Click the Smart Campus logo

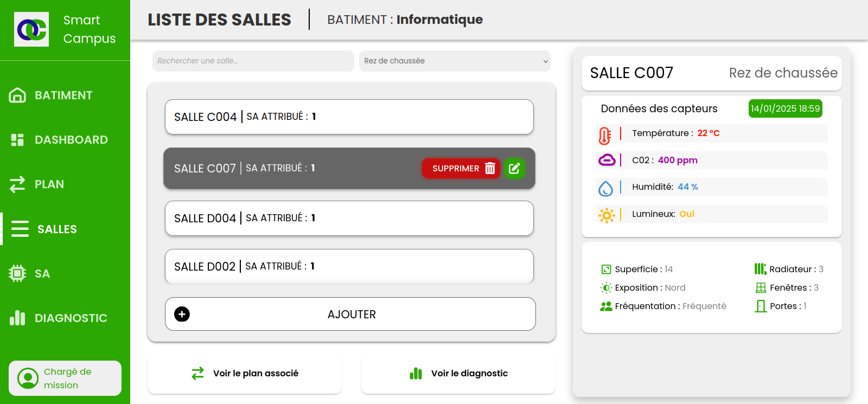[x=31, y=29]
